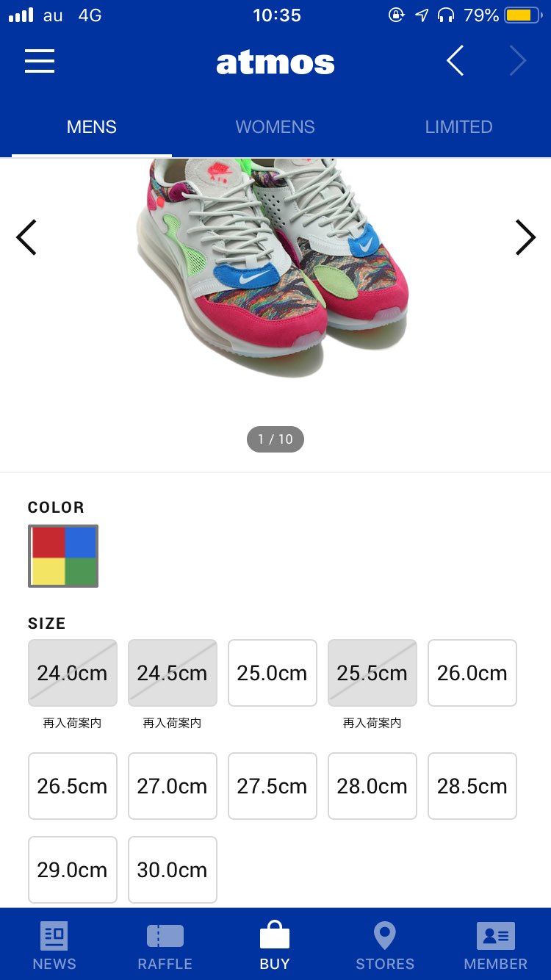Screen dimensions: 551x980
Task: Open the MENS tab
Action: [92, 127]
